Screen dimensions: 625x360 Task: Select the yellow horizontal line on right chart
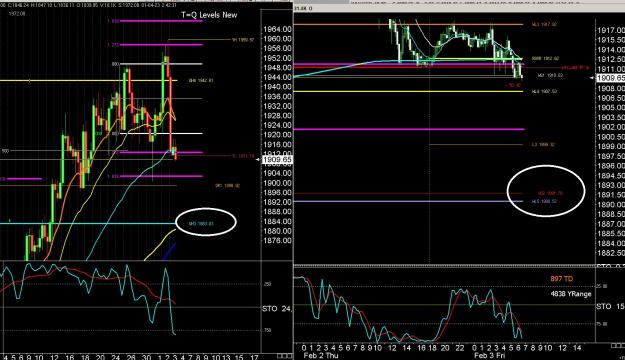(x=408, y=91)
